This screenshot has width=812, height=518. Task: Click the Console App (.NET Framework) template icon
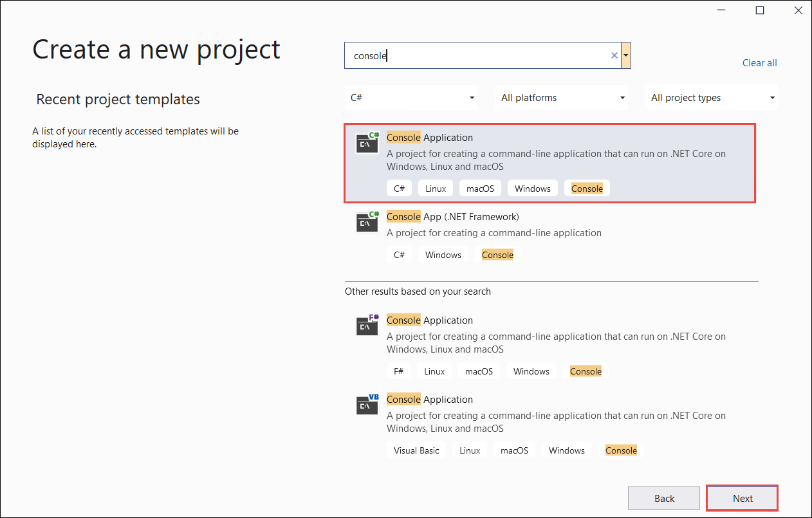tap(367, 222)
